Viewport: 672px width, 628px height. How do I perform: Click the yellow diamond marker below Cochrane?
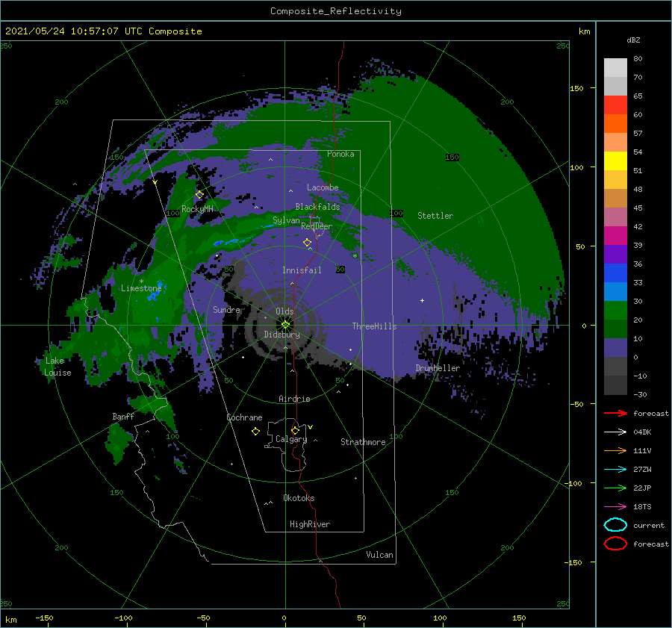(x=255, y=432)
